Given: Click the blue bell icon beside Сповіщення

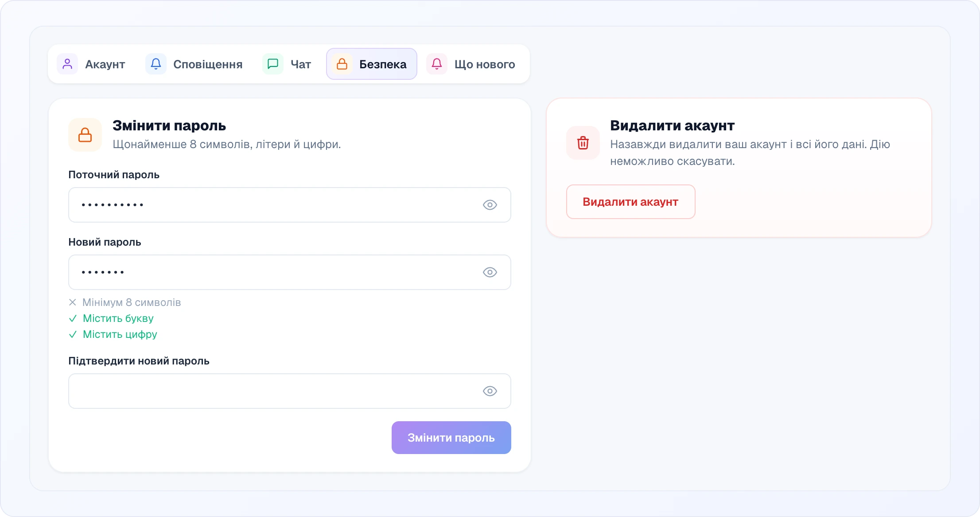Looking at the screenshot, I should click(156, 64).
